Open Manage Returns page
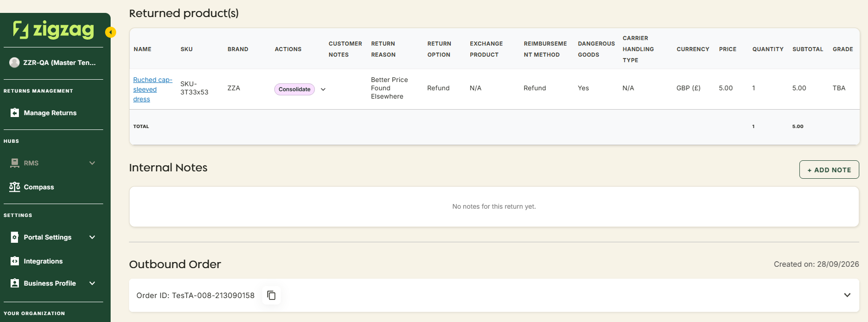 tap(50, 113)
